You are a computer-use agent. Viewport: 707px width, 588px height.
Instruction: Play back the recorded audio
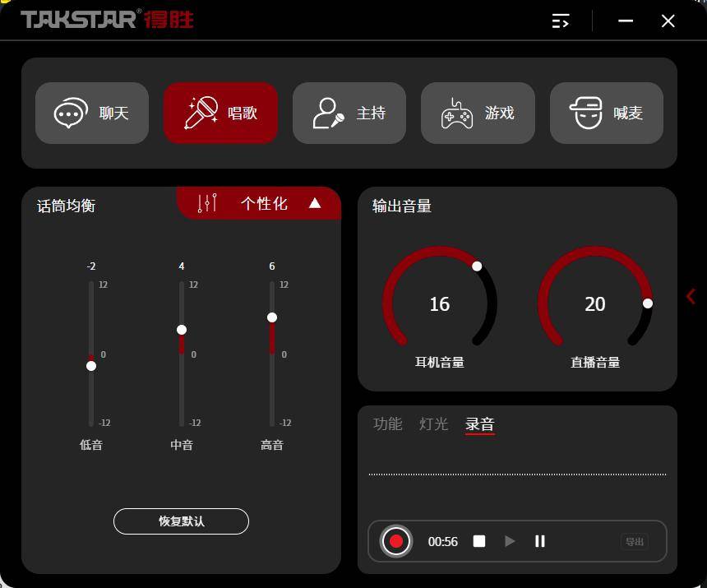pos(510,541)
